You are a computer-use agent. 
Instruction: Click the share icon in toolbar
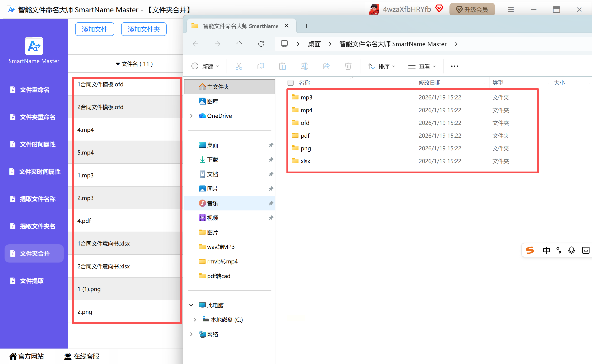click(326, 66)
